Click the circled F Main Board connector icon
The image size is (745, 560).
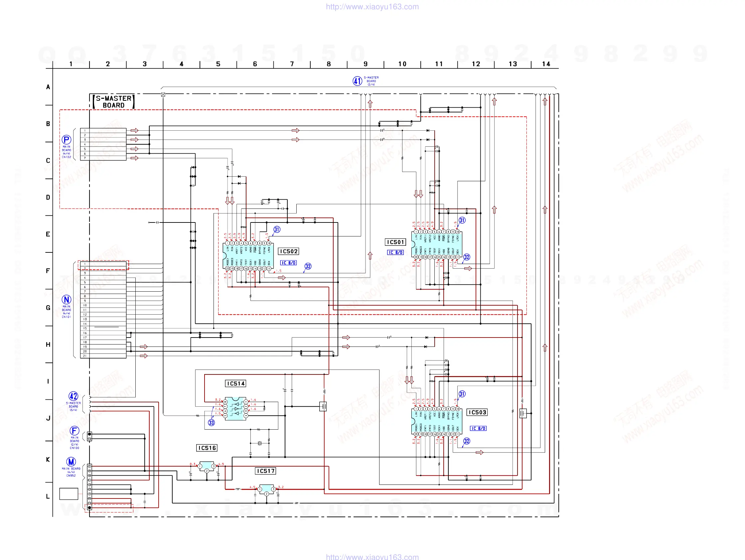tap(74, 430)
